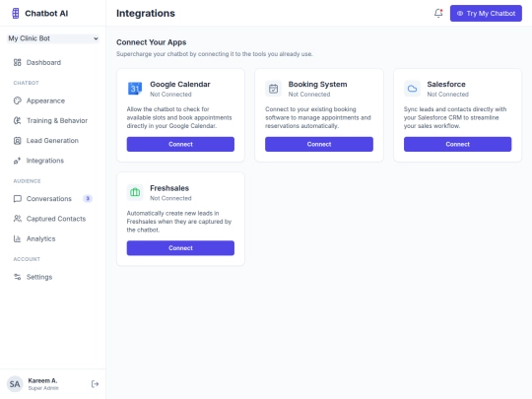This screenshot has width=532, height=399.
Task: Connect Google Calendar
Action: (180, 144)
